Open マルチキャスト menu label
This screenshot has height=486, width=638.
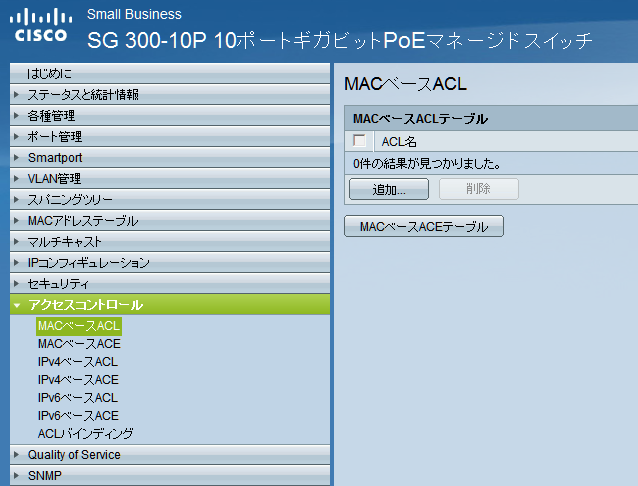point(64,241)
